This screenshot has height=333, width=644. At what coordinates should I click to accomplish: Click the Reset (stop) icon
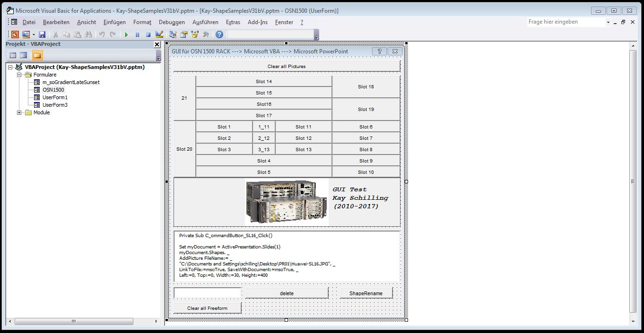pyautogui.click(x=148, y=34)
